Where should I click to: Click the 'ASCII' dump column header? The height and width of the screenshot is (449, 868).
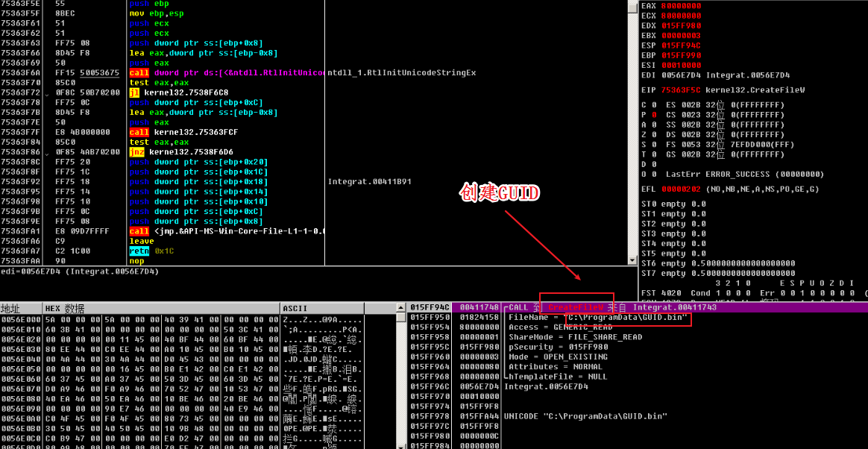tap(322, 308)
